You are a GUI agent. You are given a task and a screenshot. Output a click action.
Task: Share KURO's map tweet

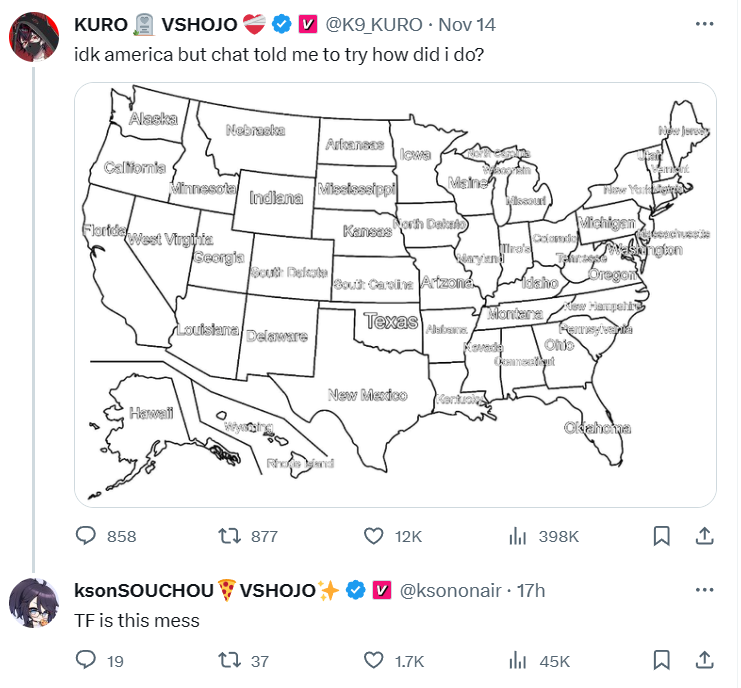[704, 536]
